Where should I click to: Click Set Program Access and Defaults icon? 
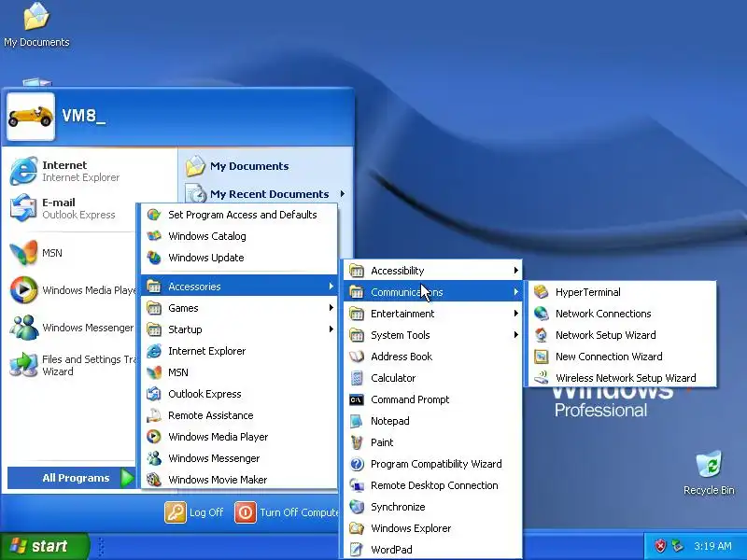point(154,215)
